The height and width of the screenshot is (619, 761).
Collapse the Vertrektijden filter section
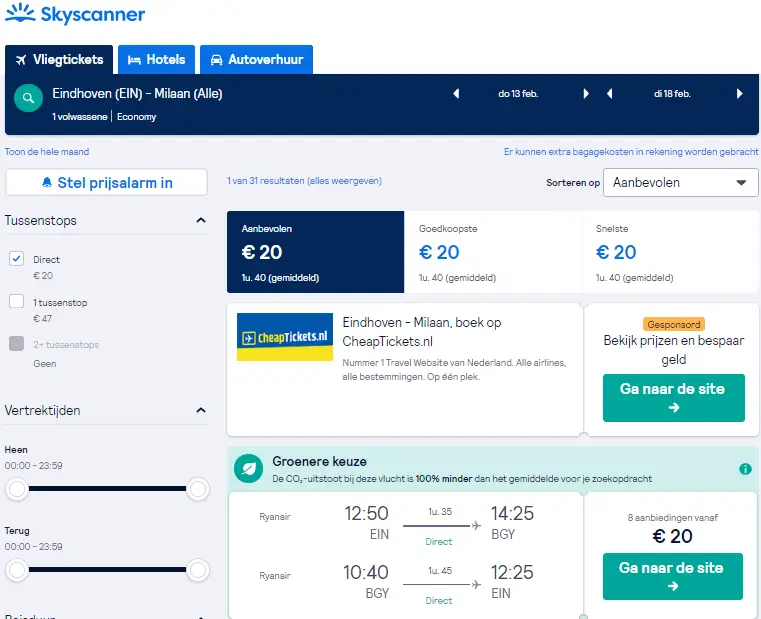[201, 410]
